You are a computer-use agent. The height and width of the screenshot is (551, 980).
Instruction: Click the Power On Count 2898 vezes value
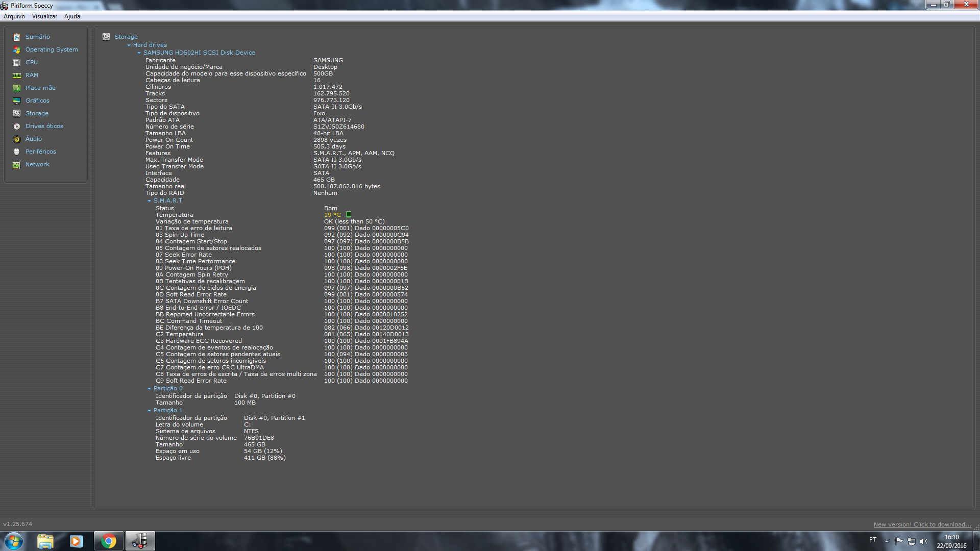330,140
